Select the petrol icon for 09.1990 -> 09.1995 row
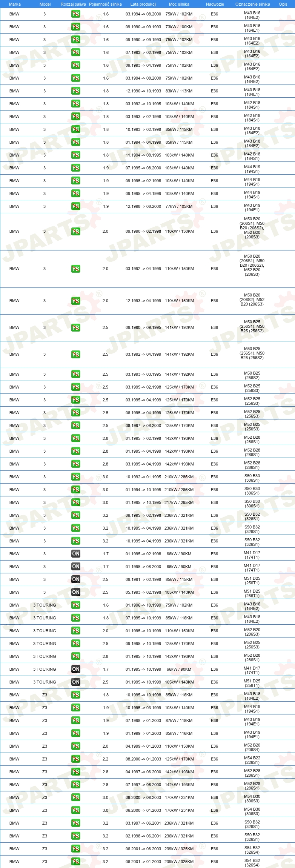This screenshot has height=868, width=295. pyautogui.click(x=75, y=327)
